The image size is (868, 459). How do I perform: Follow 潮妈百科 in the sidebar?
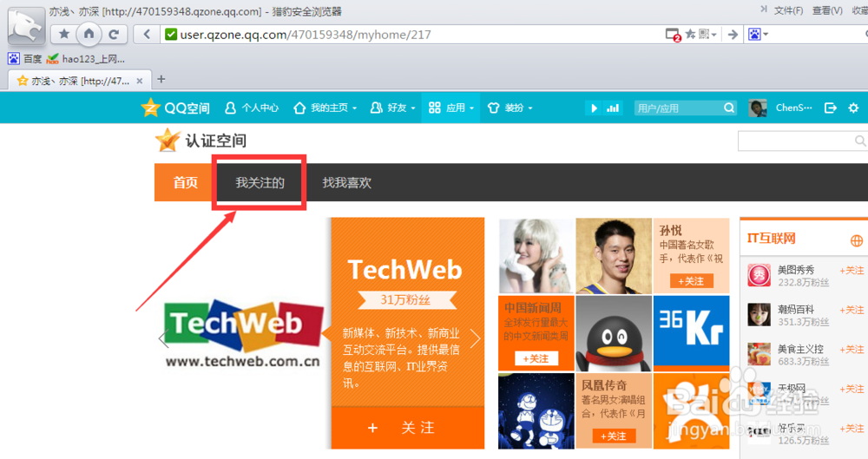point(852,310)
